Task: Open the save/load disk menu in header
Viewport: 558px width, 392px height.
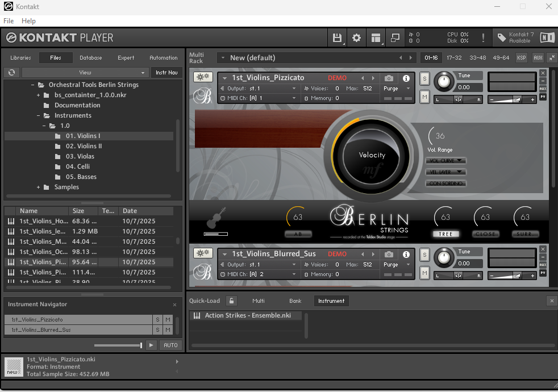Action: (337, 38)
